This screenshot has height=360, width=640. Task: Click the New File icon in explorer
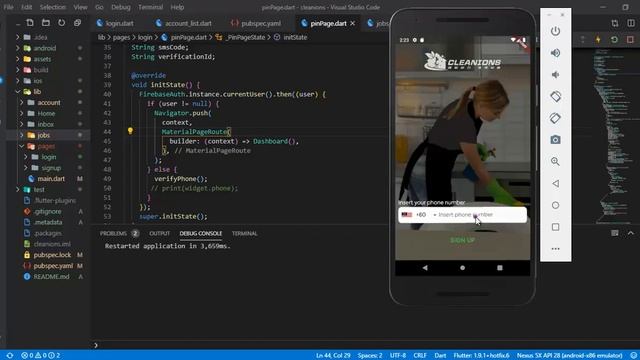30,23
